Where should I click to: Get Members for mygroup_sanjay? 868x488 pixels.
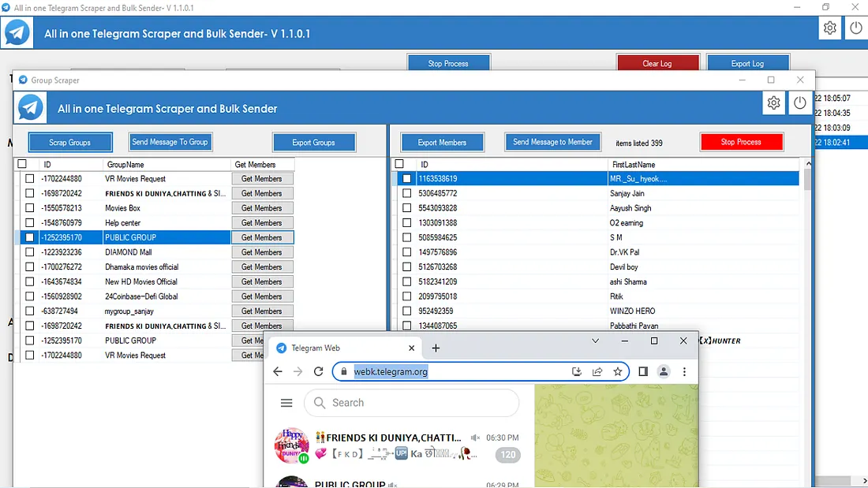coord(262,311)
